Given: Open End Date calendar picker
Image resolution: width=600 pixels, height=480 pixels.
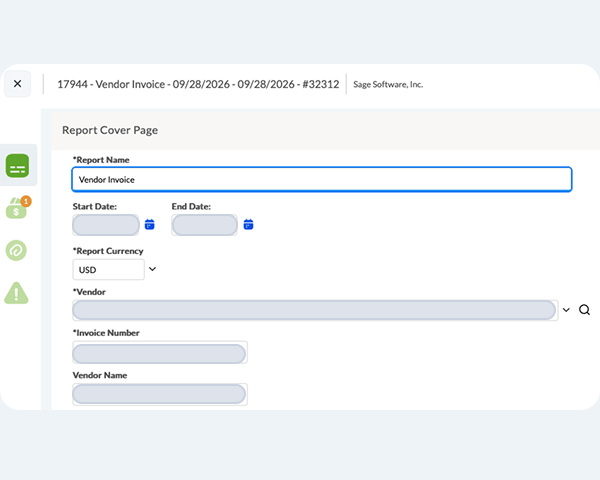Looking at the screenshot, I should 248,225.
